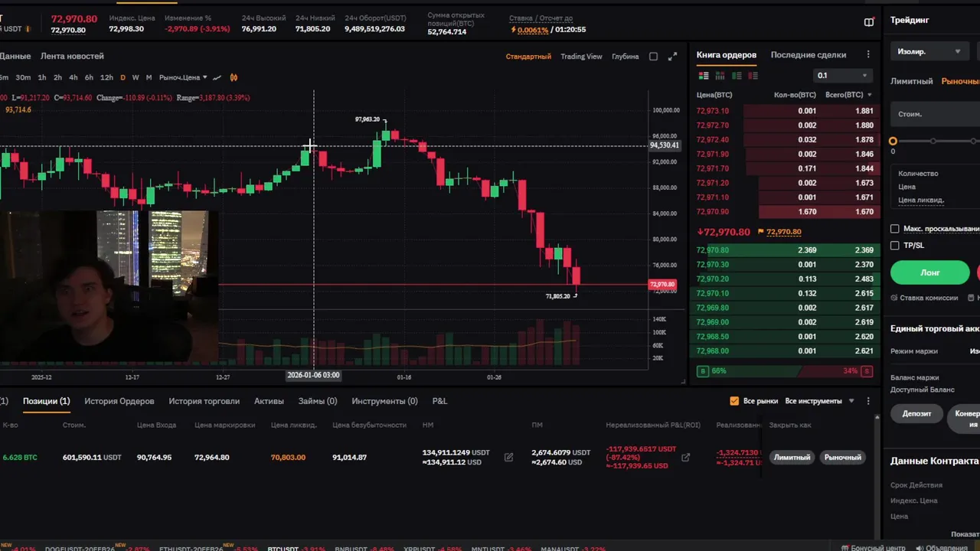This screenshot has width=980, height=551.
Task: Select BTCUSDT in bottom ticker bar
Action: pos(283,549)
